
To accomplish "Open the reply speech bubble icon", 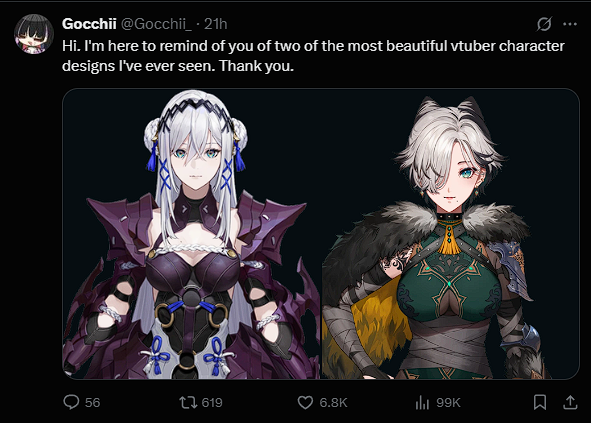I will 71,402.
